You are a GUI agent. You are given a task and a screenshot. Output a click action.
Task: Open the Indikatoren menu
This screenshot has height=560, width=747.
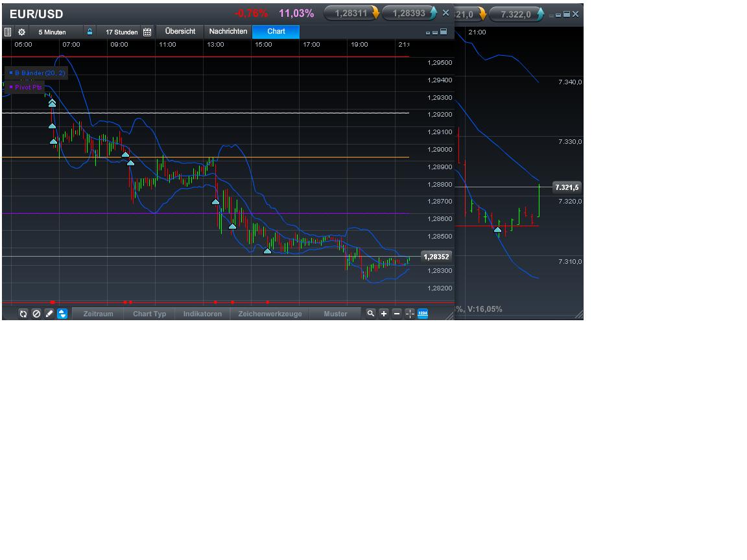click(x=202, y=314)
